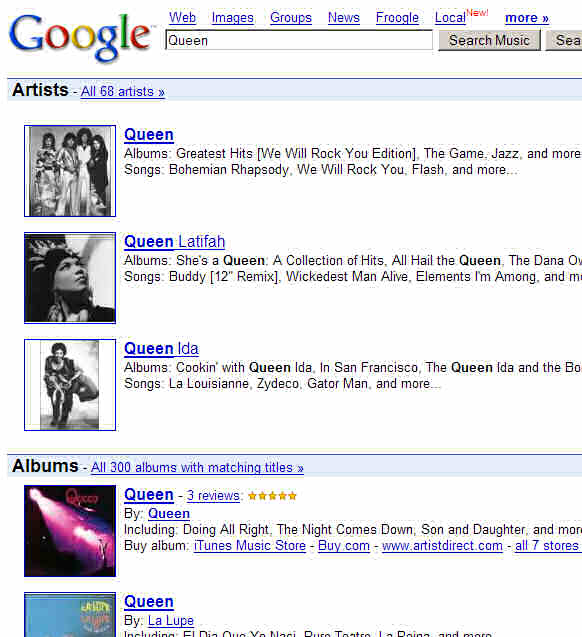Select 'Songs: Buddy [12" Remix]' text line
This screenshot has width=582, height=637.
[353, 277]
